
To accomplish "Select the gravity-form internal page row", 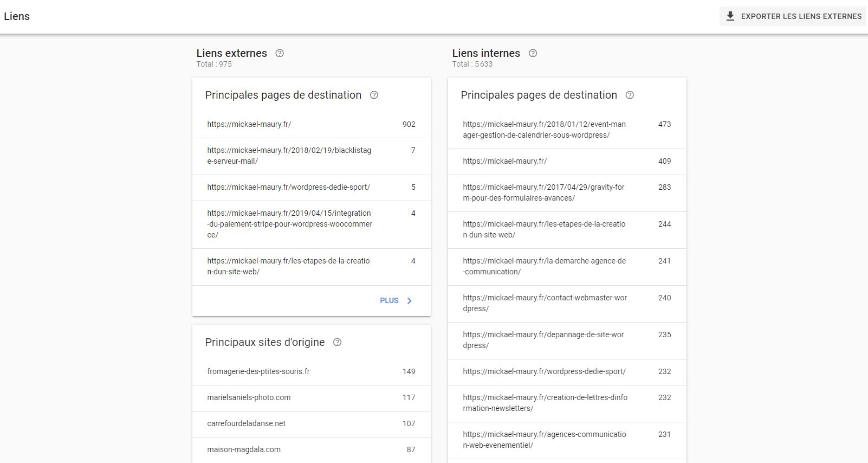I will 567,192.
